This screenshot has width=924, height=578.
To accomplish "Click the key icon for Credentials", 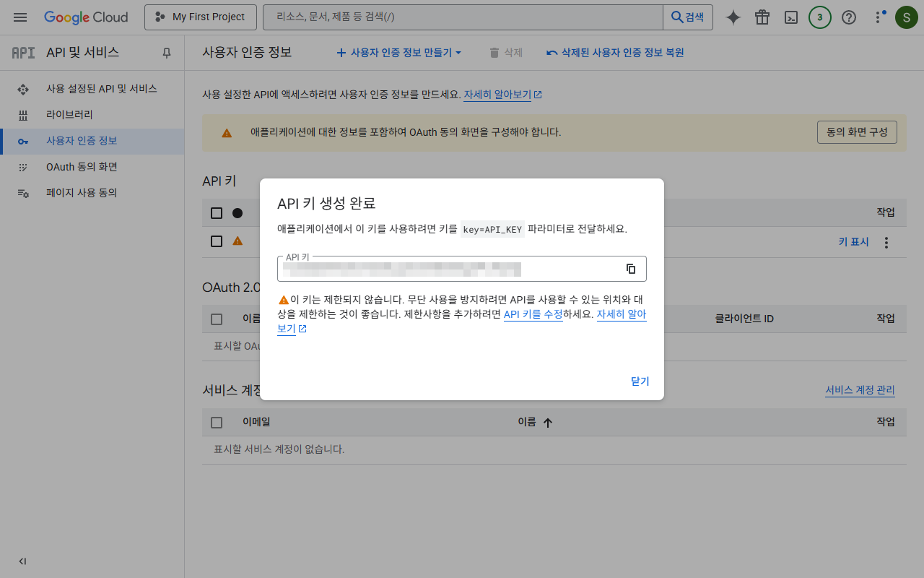I will (23, 141).
